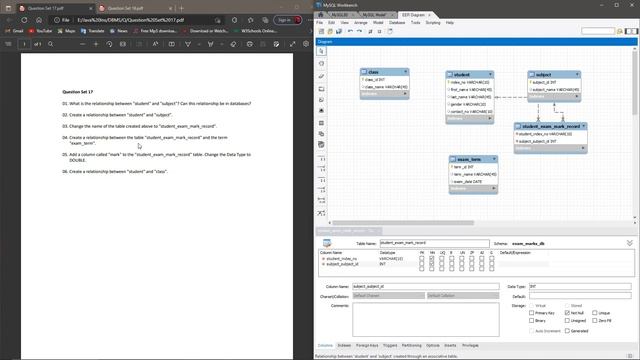Toggle the Zero Fill checkbox
640x360 pixels.
595,321
